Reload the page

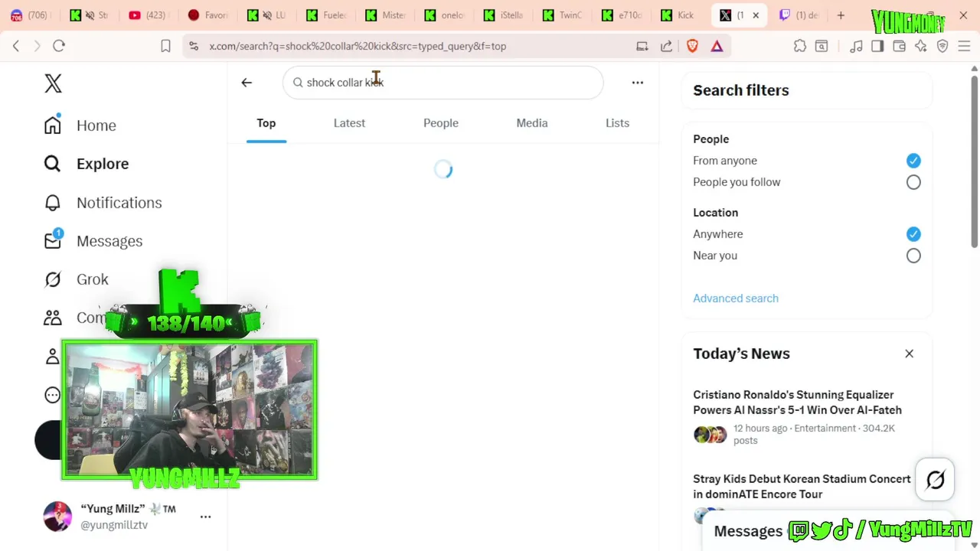pyautogui.click(x=59, y=46)
